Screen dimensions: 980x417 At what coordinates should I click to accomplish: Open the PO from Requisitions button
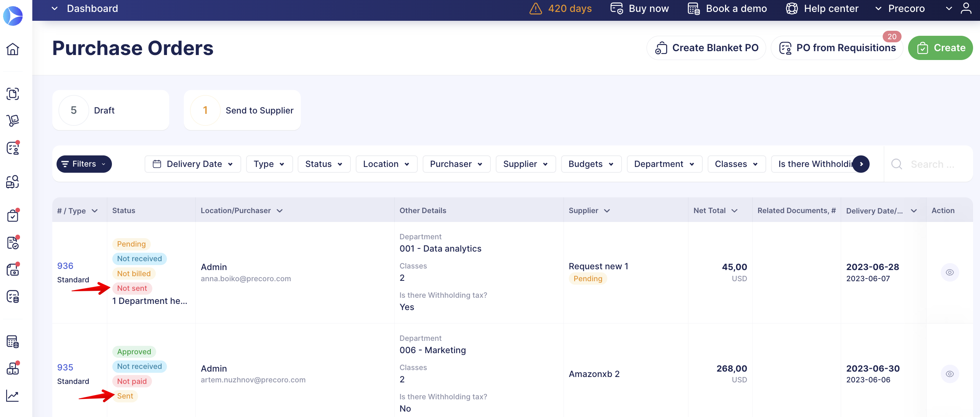tap(837, 48)
